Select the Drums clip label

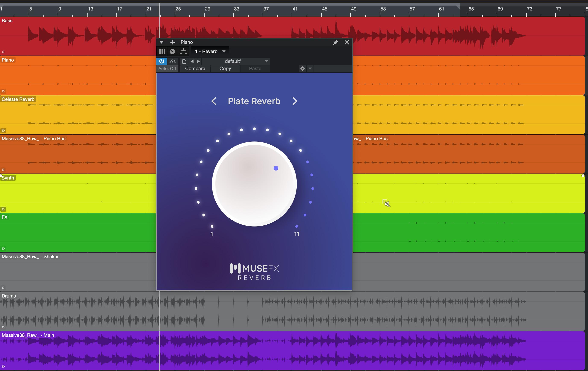point(9,296)
